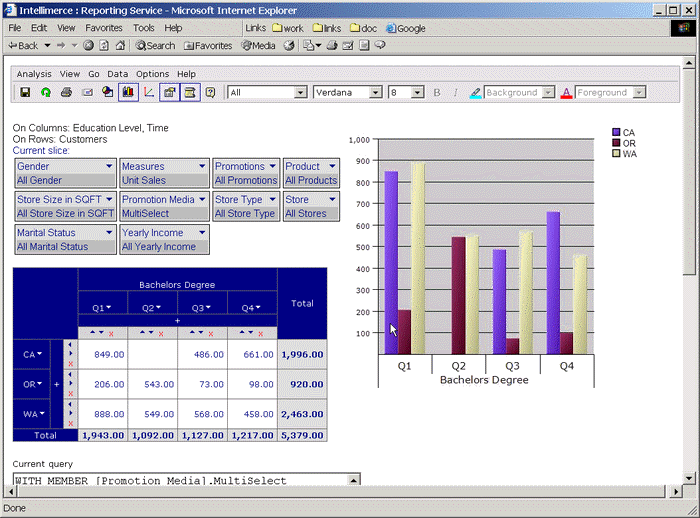Refresh the report with green arrow icon

coord(46,92)
